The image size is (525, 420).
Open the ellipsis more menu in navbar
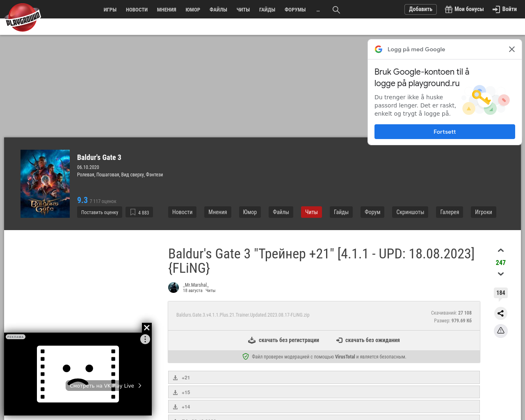pos(318,9)
